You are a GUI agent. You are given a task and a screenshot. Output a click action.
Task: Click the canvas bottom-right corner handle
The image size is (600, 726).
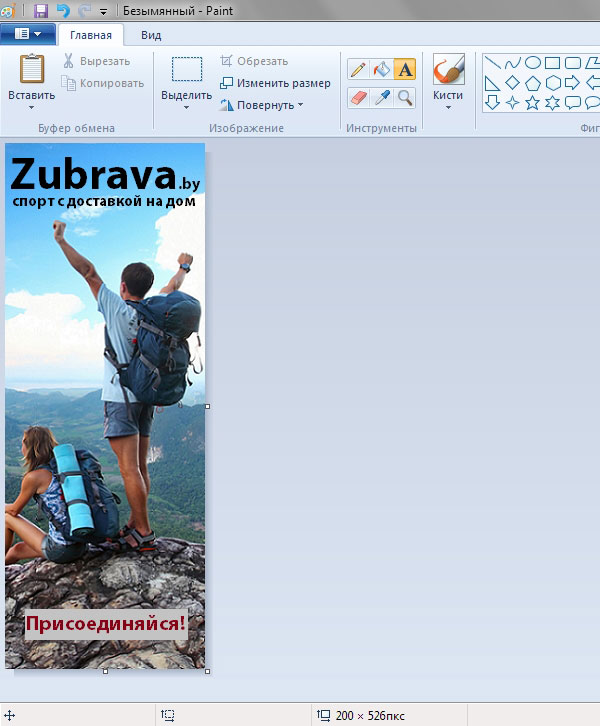click(x=207, y=671)
